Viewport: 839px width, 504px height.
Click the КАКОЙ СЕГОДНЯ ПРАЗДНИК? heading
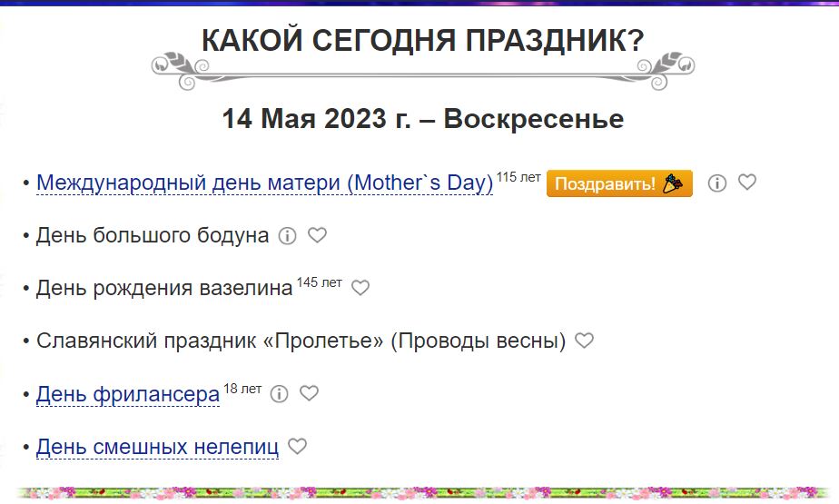pos(421,40)
